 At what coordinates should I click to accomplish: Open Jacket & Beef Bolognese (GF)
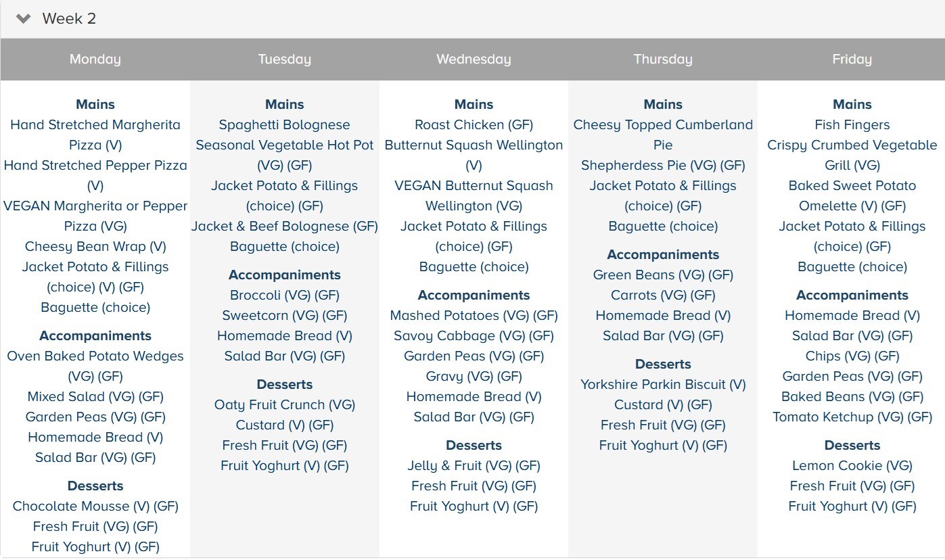[284, 227]
